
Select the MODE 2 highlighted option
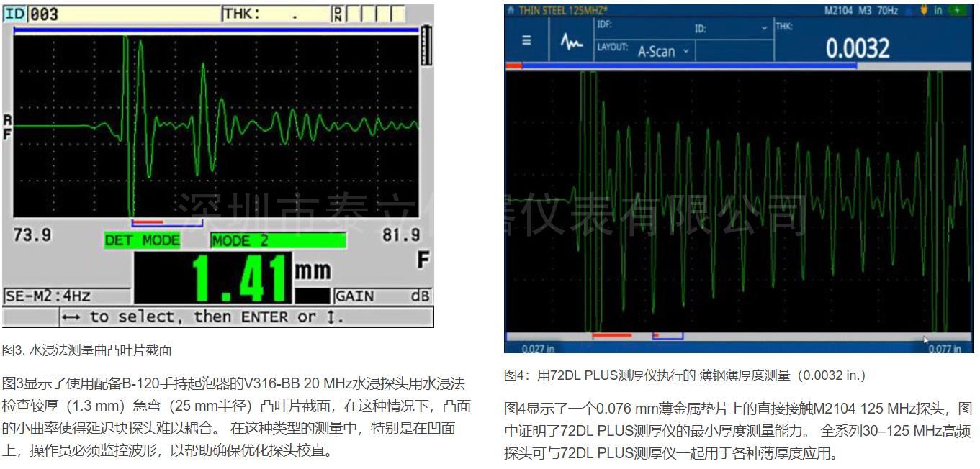tap(277, 241)
